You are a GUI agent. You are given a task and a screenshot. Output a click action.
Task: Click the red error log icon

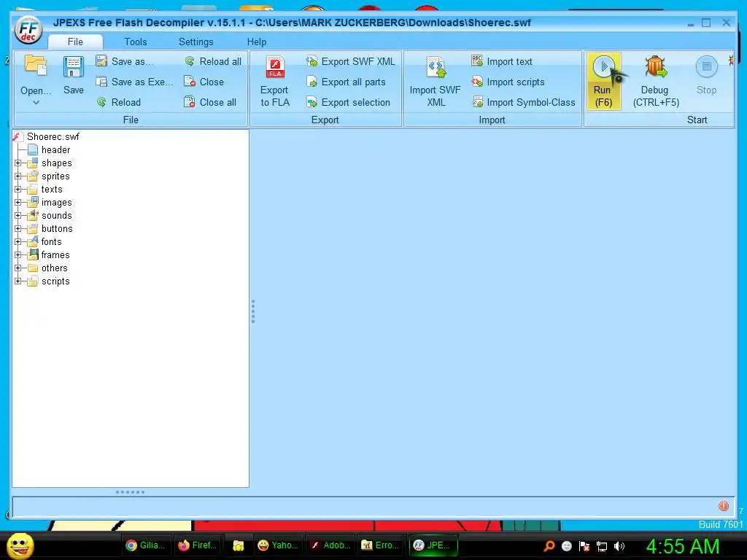(723, 506)
